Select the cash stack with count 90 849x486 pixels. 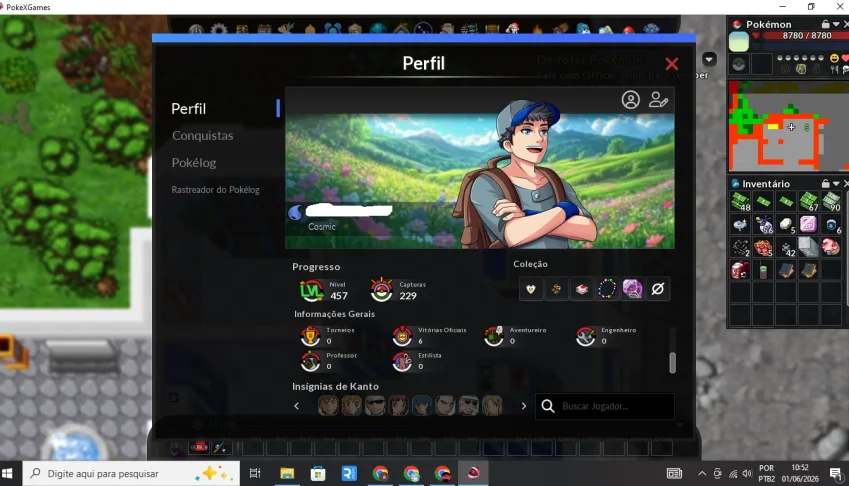pos(832,201)
